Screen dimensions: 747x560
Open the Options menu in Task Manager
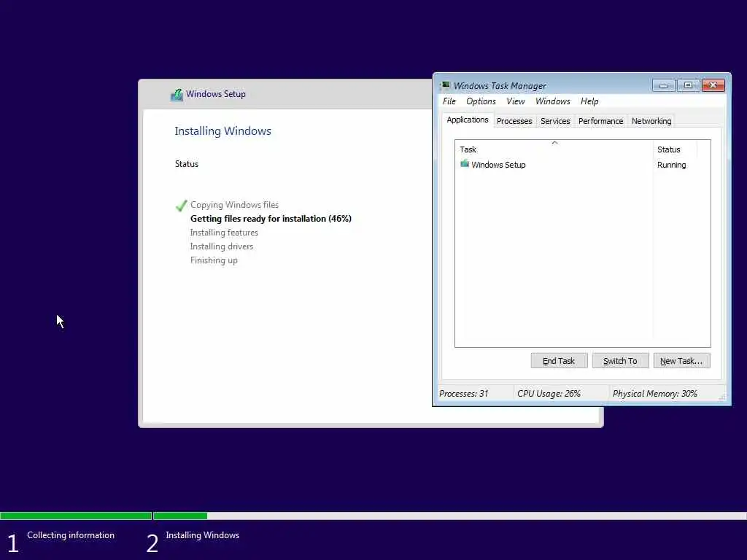(x=481, y=101)
